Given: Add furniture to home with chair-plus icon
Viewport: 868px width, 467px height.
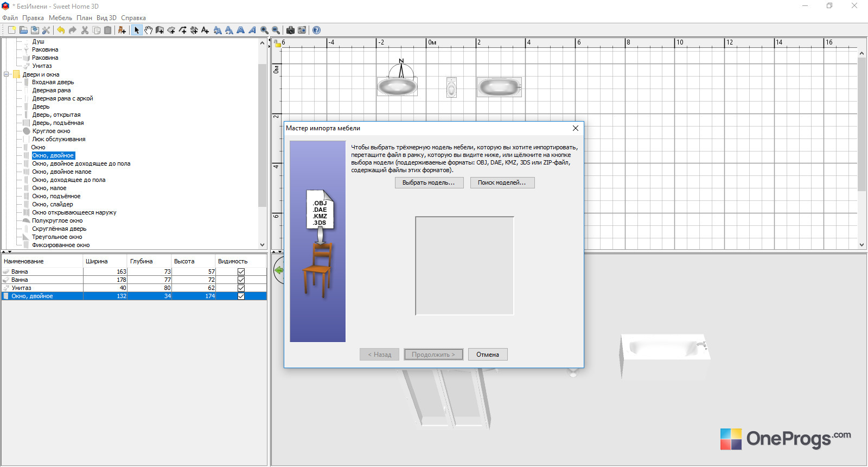Looking at the screenshot, I should coord(122,30).
